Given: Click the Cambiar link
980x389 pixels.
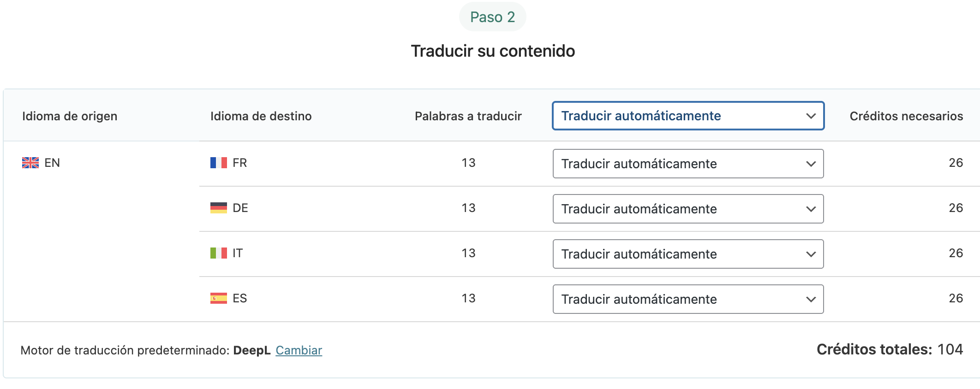Looking at the screenshot, I should [x=299, y=350].
